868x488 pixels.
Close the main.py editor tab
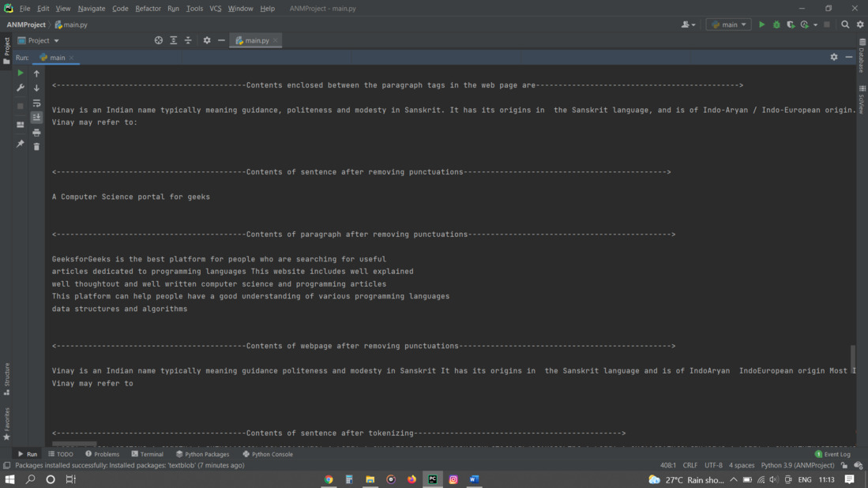click(x=276, y=40)
